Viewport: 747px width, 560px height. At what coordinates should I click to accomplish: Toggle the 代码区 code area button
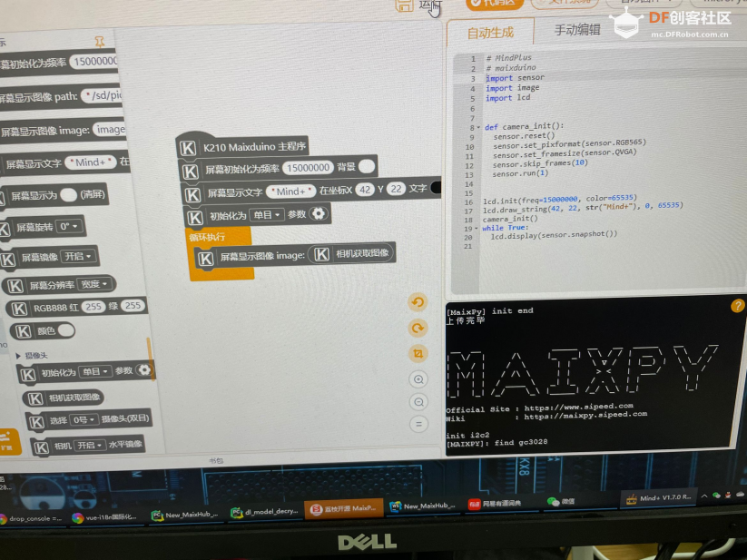(x=495, y=4)
